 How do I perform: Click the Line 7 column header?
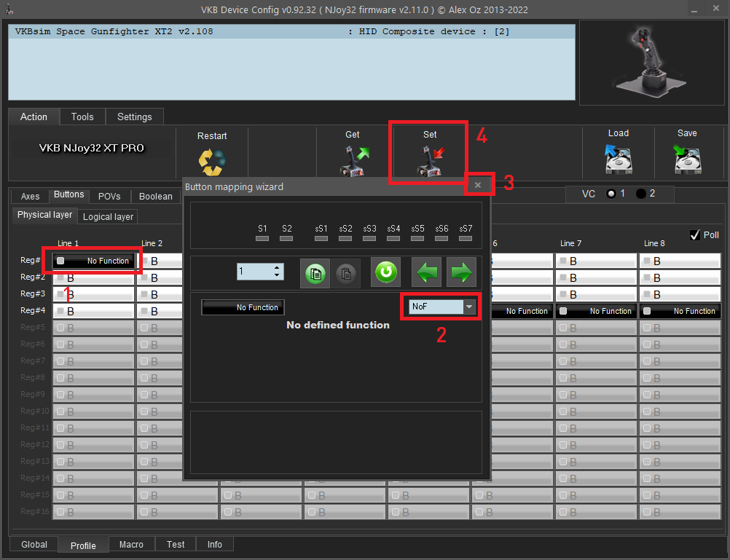tap(570, 243)
